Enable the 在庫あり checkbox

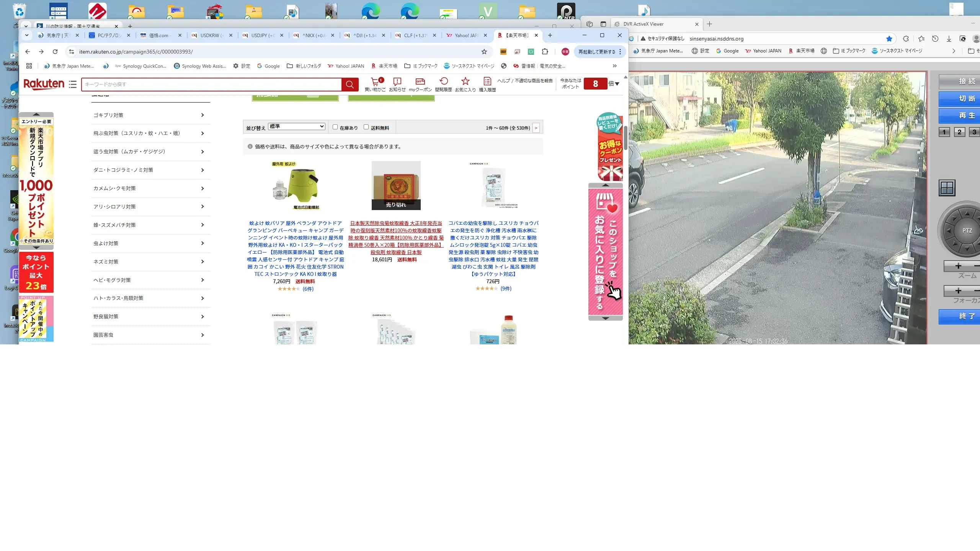335,127
